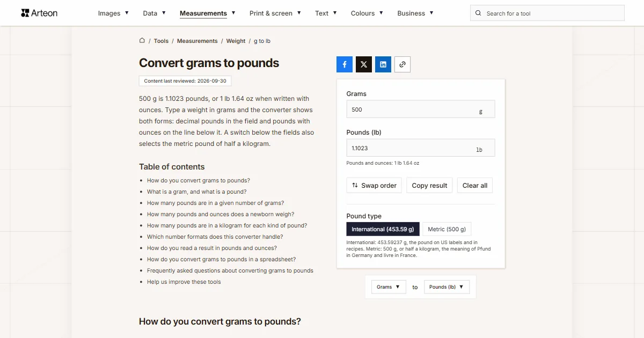Open the Images menu
This screenshot has width=644, height=338.
(113, 13)
